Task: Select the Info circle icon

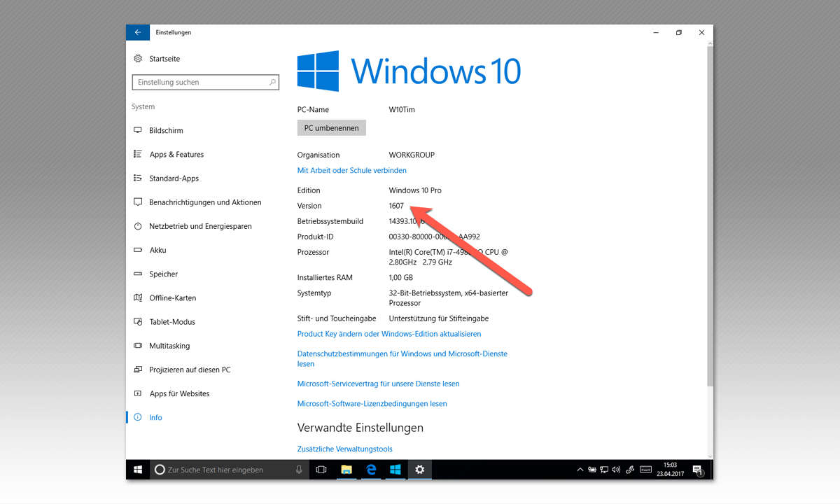Action: pyautogui.click(x=138, y=417)
